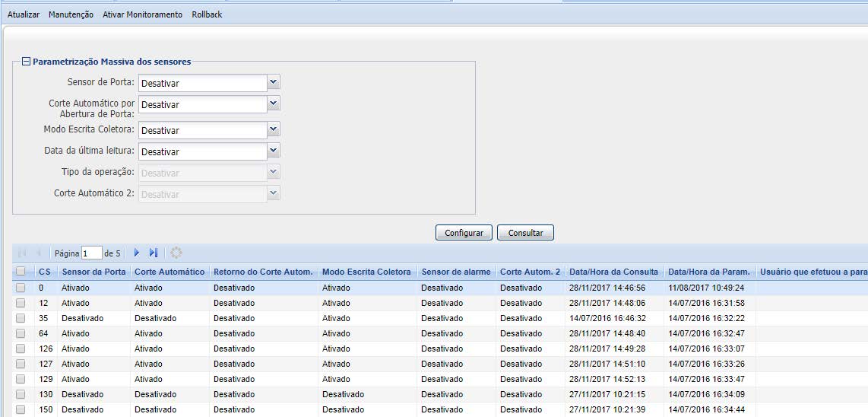Open the Manutenção menu
868x417 pixels.
[71, 14]
